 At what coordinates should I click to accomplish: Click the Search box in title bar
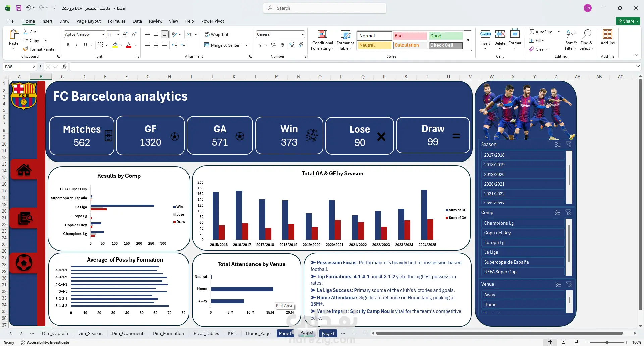pos(325,8)
